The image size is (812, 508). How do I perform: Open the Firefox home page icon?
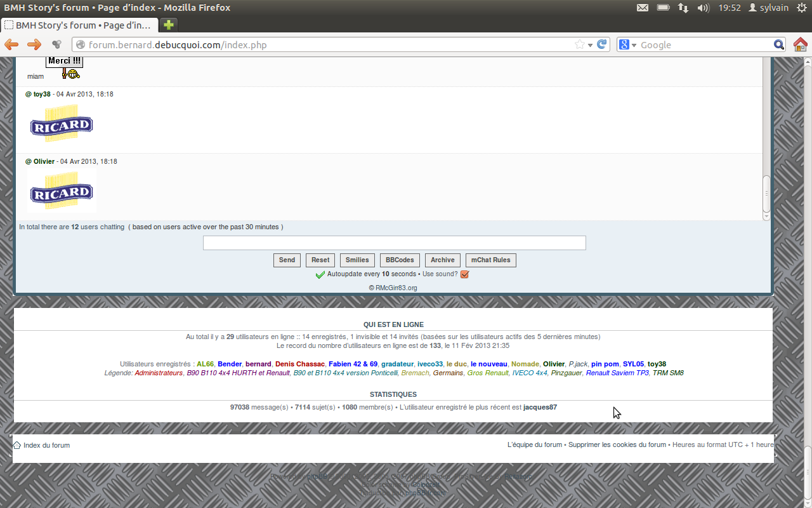(x=801, y=44)
